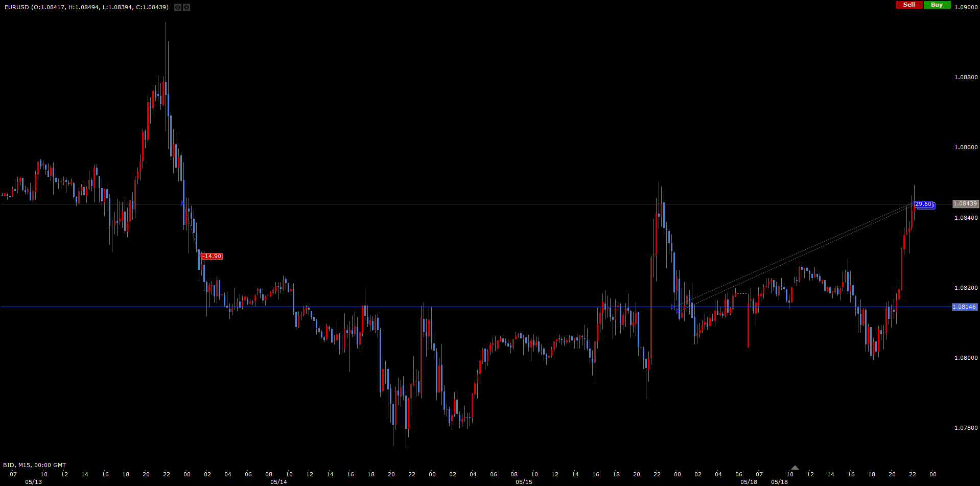Viewport: 980px width, 486px height.
Task: Click the red -14.90 trade result label
Action: tap(212, 257)
